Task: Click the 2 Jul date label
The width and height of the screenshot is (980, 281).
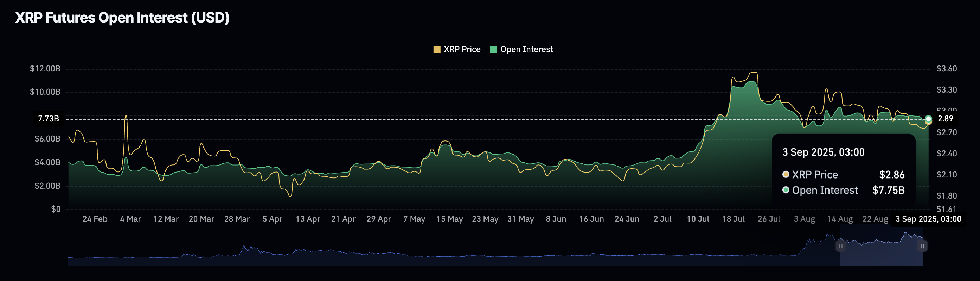Action: (663, 219)
